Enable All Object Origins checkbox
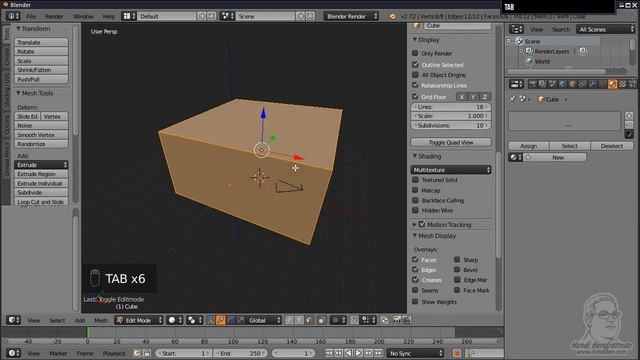 point(415,75)
